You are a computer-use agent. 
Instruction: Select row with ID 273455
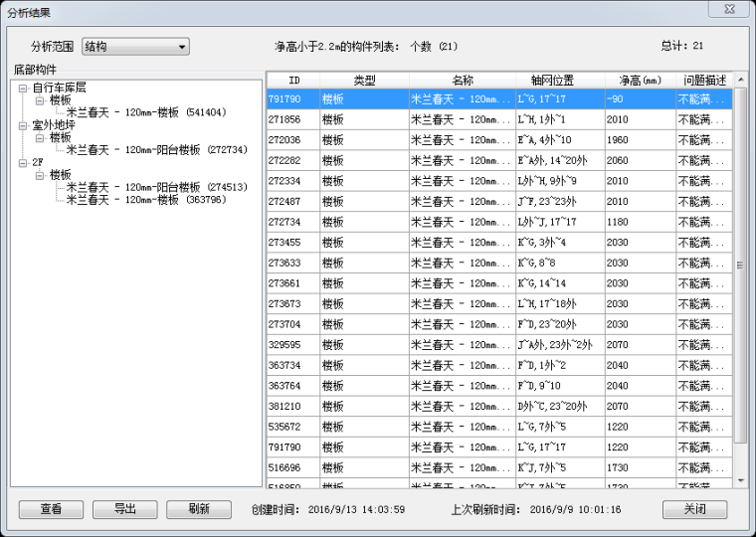(499, 243)
